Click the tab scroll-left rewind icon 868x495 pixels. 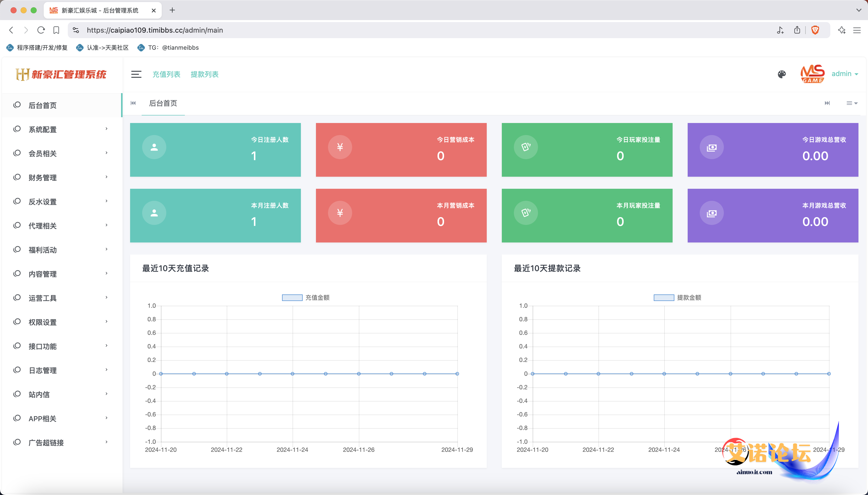(x=133, y=103)
